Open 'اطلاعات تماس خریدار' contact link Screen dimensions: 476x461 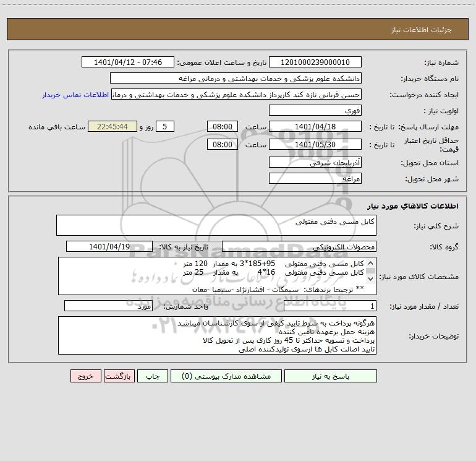coord(75,95)
